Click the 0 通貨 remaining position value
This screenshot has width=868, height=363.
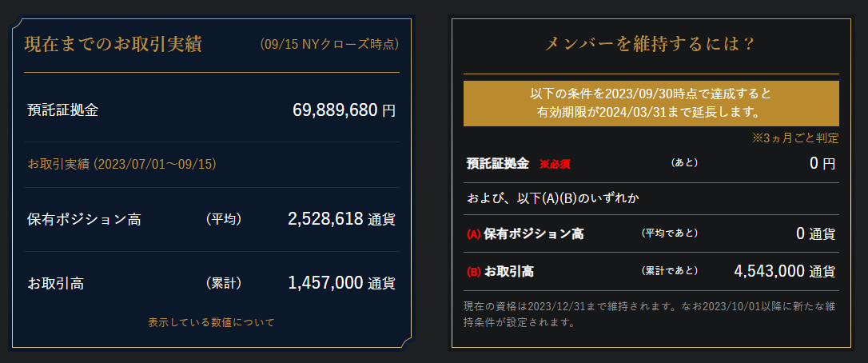815,234
